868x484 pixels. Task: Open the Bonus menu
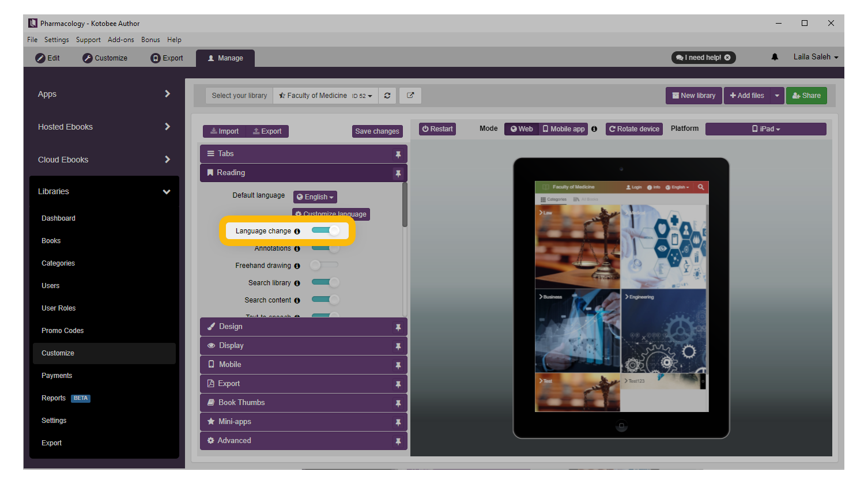pyautogui.click(x=150, y=40)
